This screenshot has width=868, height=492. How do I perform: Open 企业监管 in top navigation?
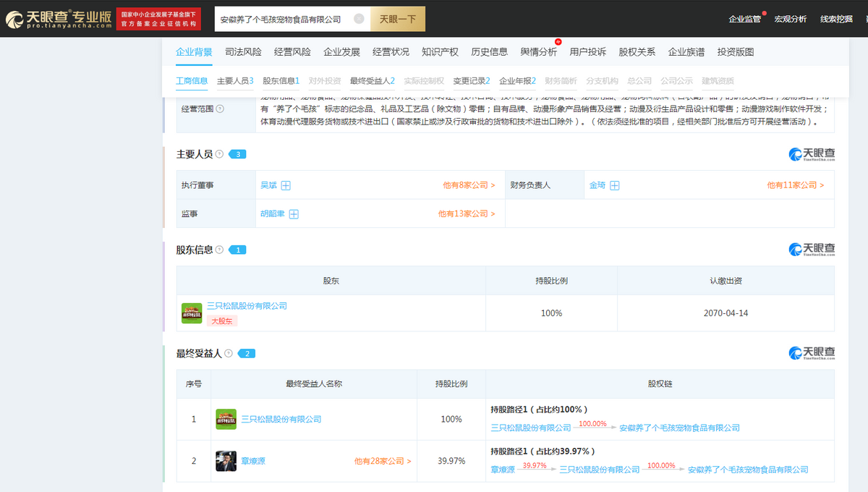point(744,19)
